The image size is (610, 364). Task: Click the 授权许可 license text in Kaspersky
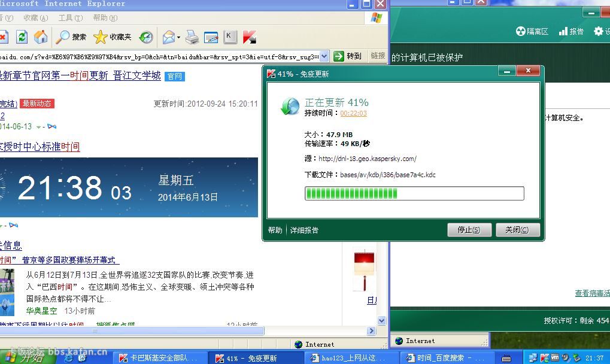click(x=576, y=320)
